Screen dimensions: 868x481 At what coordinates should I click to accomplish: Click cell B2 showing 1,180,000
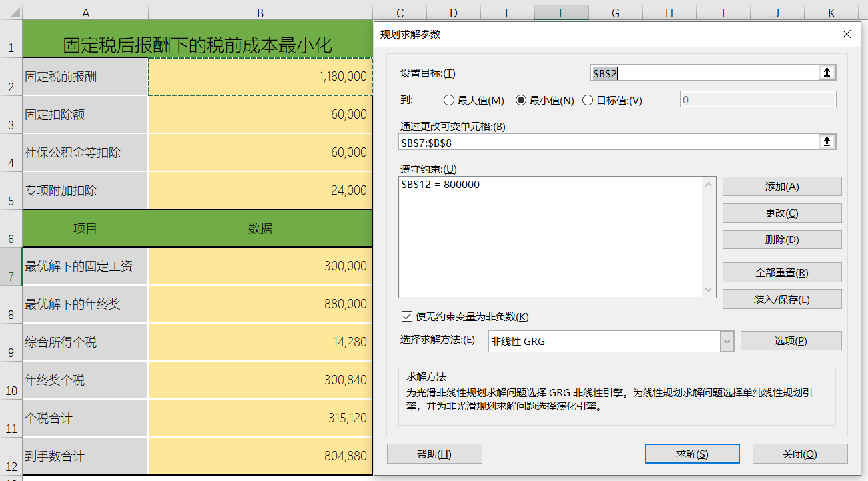tap(260, 76)
